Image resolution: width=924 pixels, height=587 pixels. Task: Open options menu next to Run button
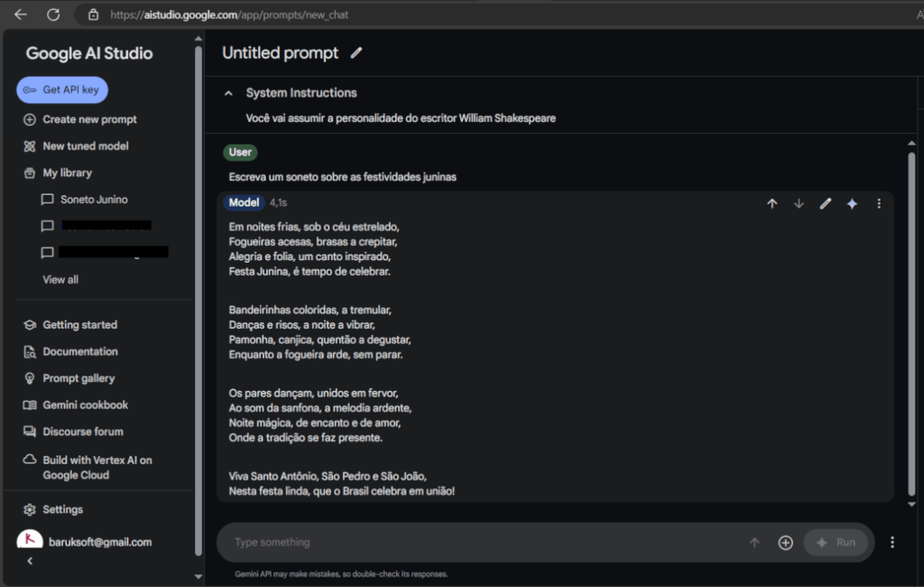point(892,543)
